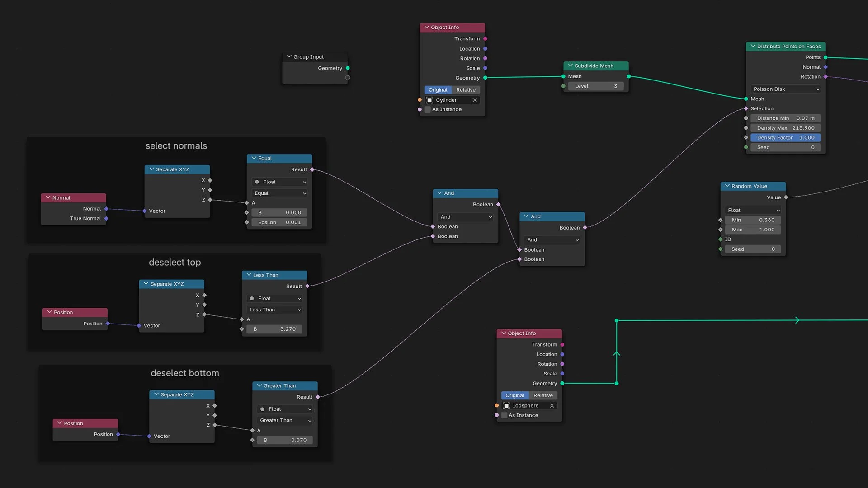Enable As Instance on Icosphere Object Info
868x488 pixels.
(505, 415)
